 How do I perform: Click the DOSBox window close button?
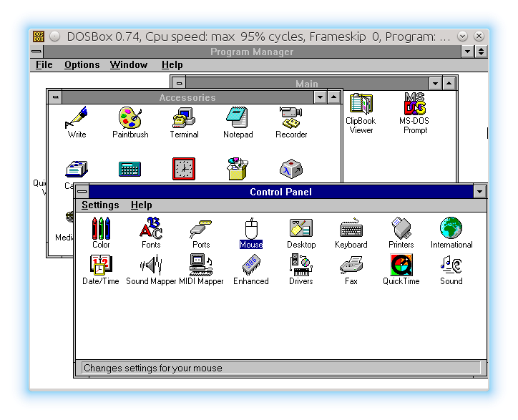pyautogui.click(x=479, y=36)
